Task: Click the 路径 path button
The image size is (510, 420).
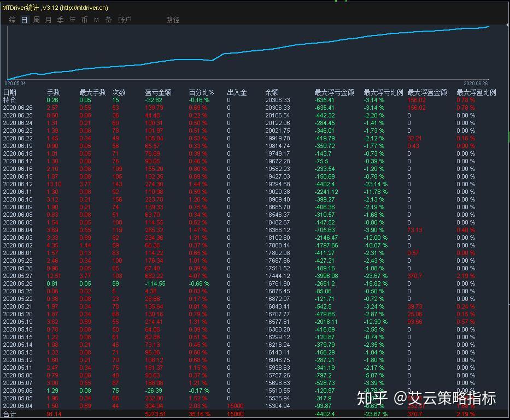Action: pos(173,20)
